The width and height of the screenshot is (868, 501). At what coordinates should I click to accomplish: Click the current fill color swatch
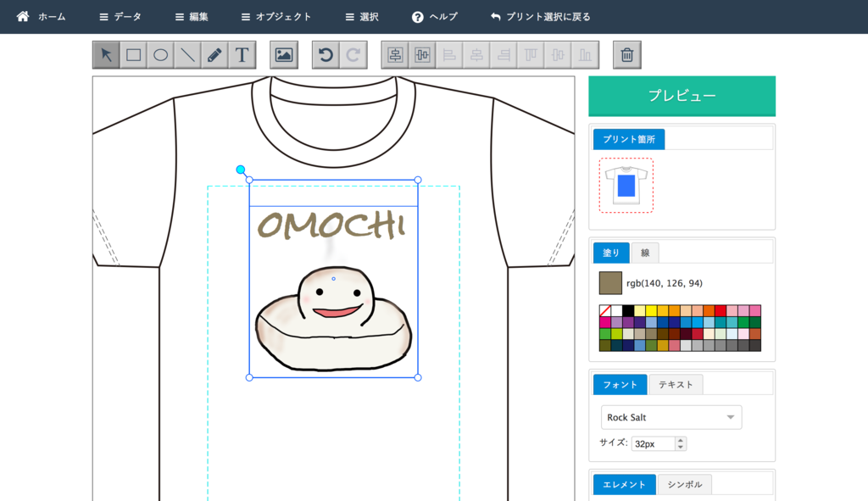tap(610, 283)
